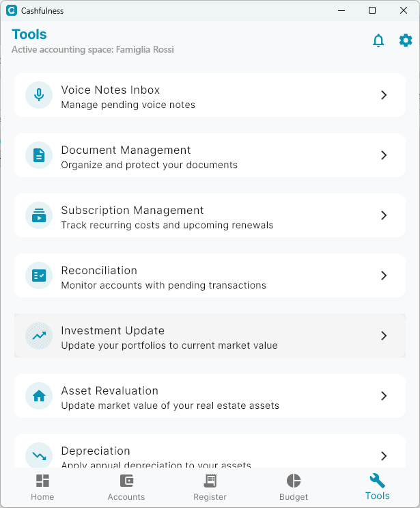The image size is (420, 508).
Task: Switch to the Home tab
Action: click(42, 487)
